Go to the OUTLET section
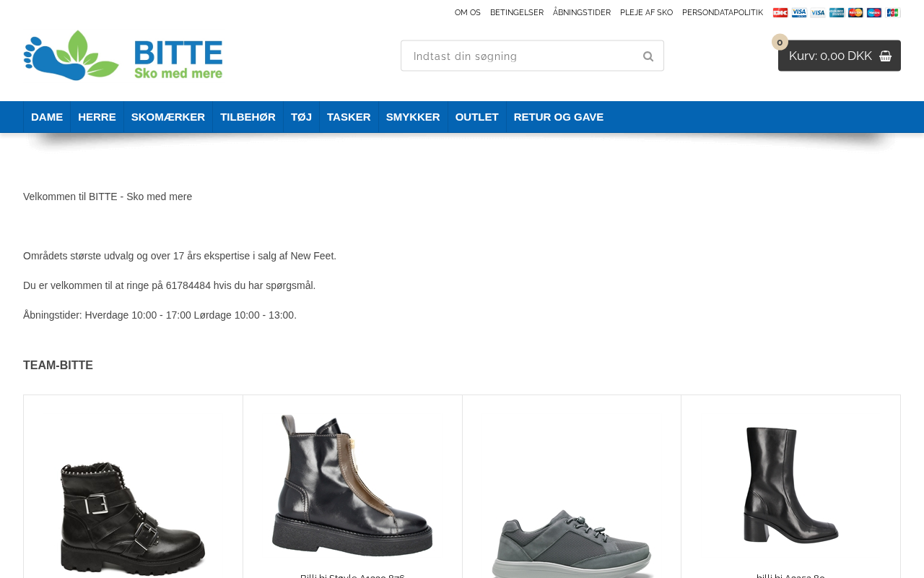The height and width of the screenshot is (578, 924). click(476, 117)
